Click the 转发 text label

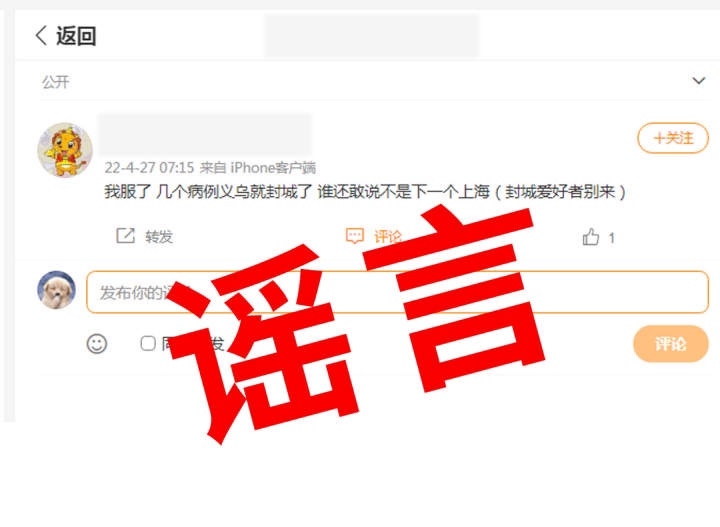click(159, 237)
